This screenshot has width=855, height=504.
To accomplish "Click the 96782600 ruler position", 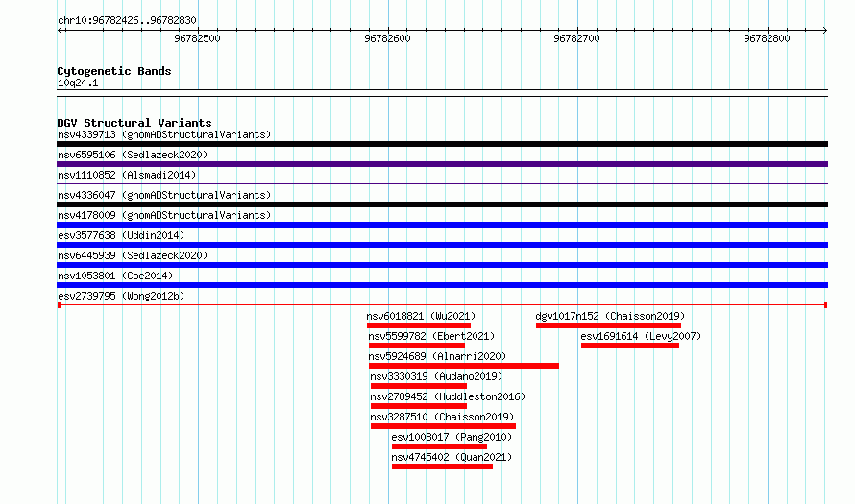I will tap(388, 38).
